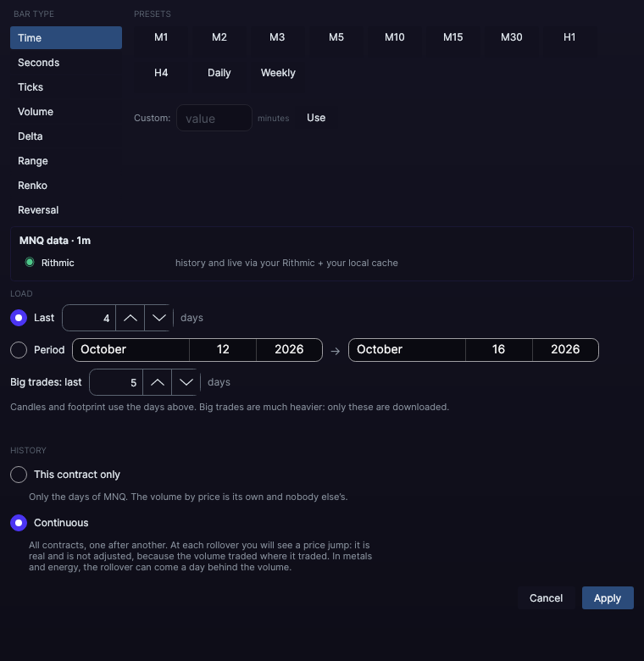Select the Last days load option
This screenshot has width=644, height=661.
coord(19,318)
